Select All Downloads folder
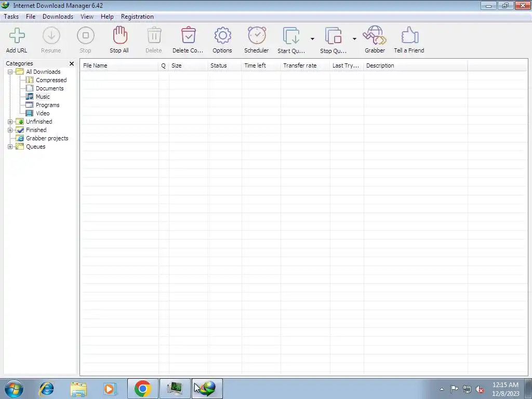The height and width of the screenshot is (399, 532). pos(43,72)
